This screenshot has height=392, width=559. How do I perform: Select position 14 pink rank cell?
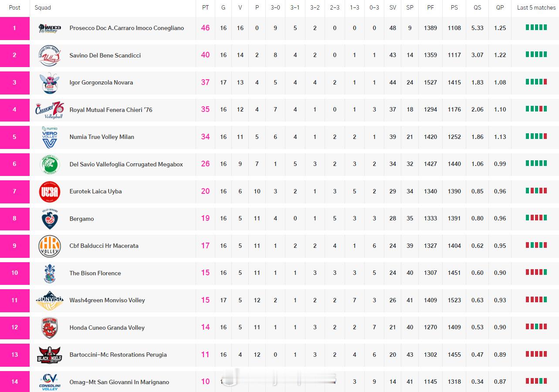(x=15, y=382)
